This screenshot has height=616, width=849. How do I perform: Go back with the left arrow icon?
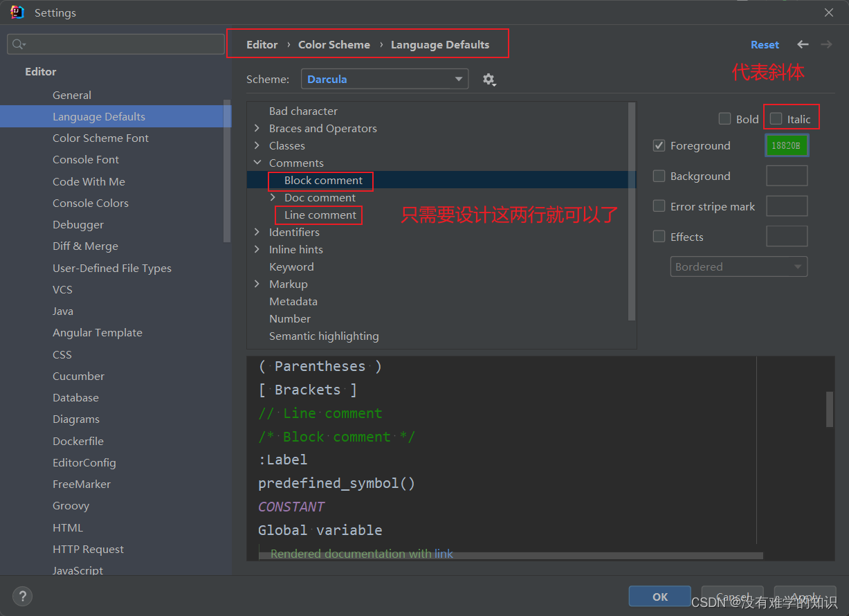click(x=803, y=44)
